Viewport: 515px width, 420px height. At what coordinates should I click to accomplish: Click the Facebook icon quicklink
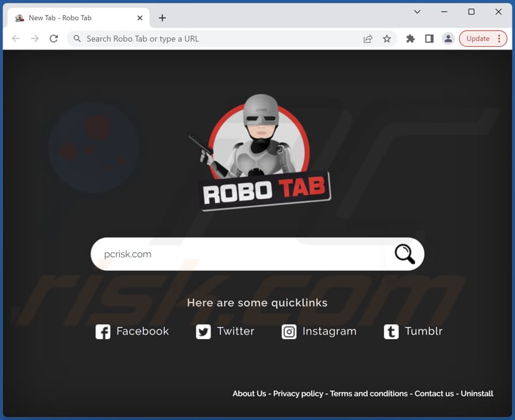103,331
